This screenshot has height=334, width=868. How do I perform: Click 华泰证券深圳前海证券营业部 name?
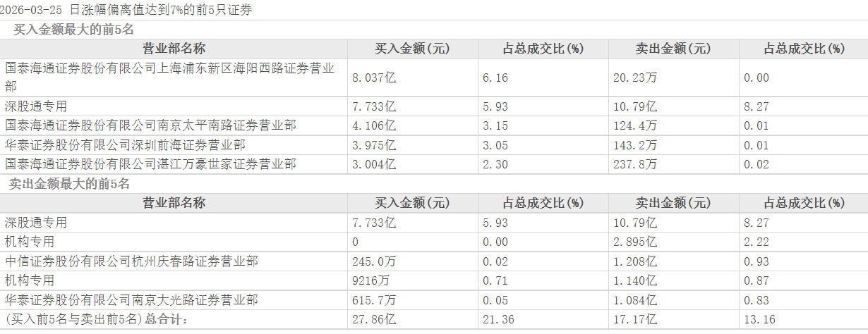(x=125, y=144)
